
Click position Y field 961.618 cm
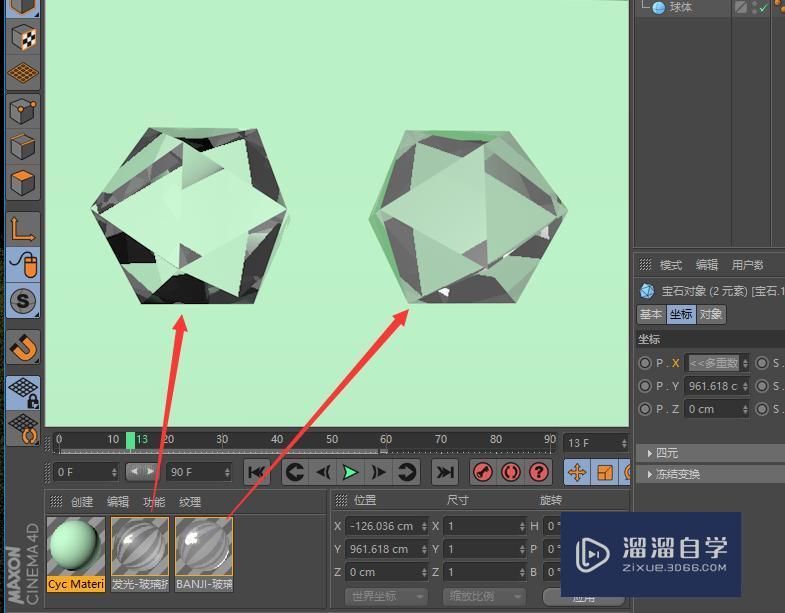[386, 549]
